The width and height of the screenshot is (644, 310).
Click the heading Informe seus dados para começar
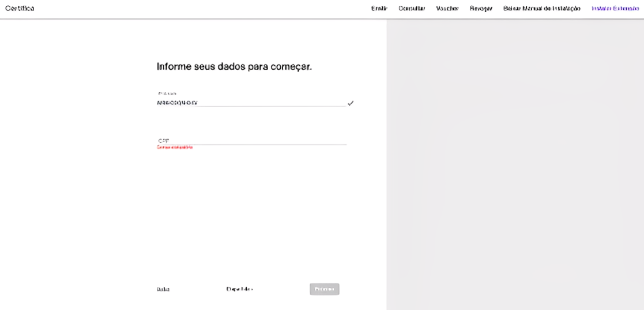point(234,66)
